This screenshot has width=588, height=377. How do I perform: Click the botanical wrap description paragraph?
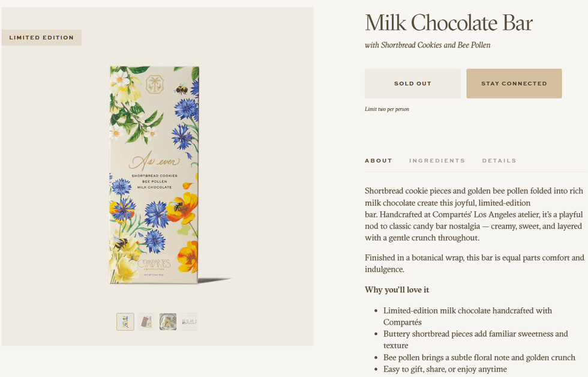tap(476, 263)
